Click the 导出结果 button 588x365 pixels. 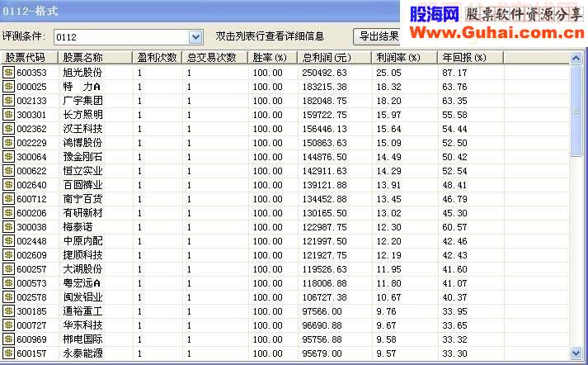point(377,36)
